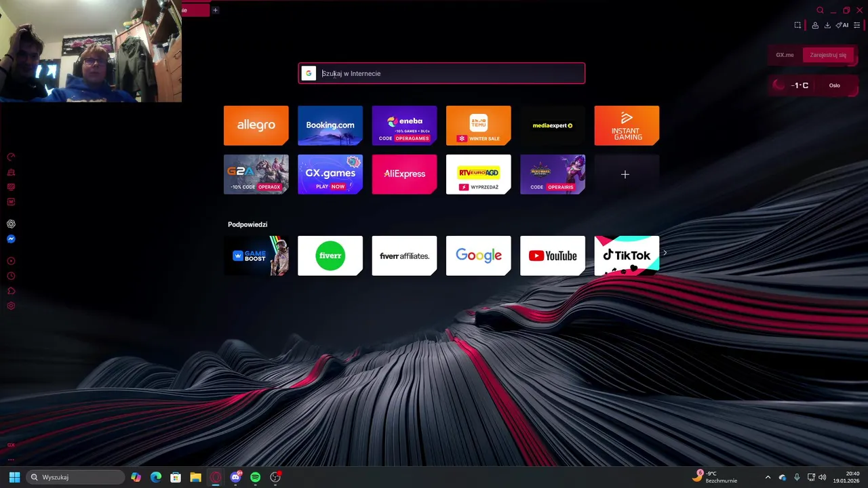Open Discord from the taskbar
The image size is (868, 488).
click(x=235, y=477)
